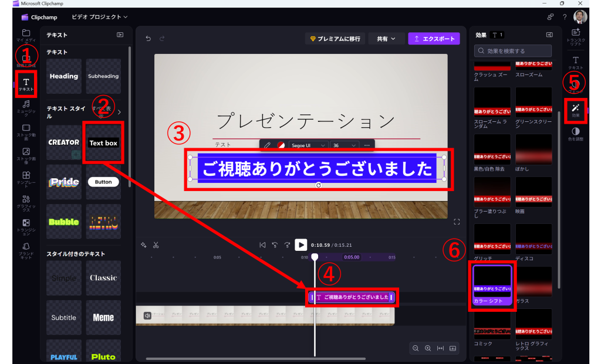Select the Meme styled text
This screenshot has height=364, width=601.
click(103, 317)
